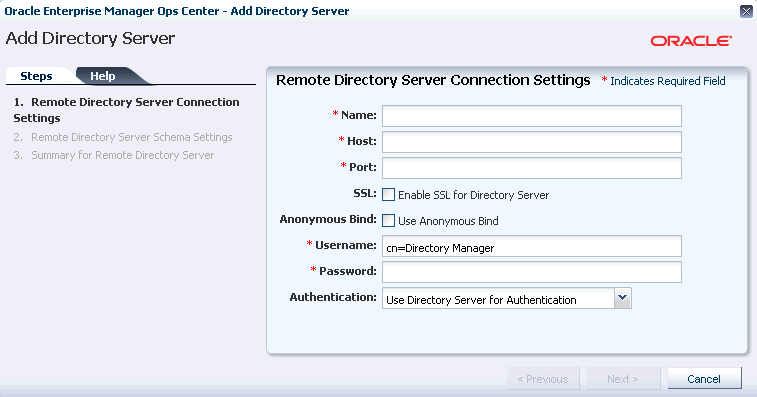Select step 2 Remote Directory Server Schema Settings
This screenshot has height=397, width=757.
click(123, 137)
